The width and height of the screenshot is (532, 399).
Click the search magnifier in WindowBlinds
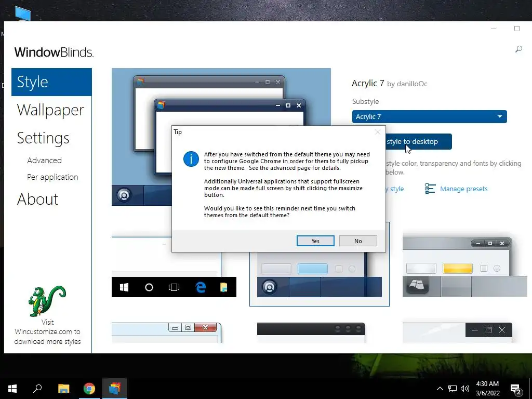click(518, 49)
